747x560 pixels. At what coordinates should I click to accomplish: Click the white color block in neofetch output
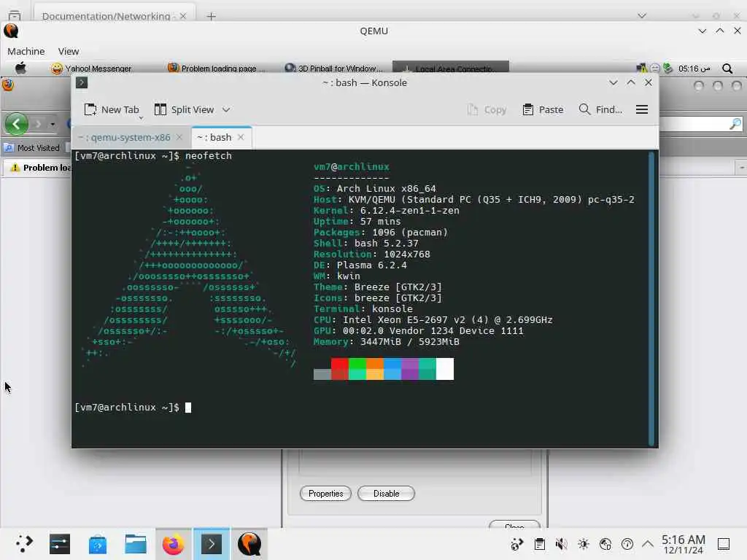point(445,369)
